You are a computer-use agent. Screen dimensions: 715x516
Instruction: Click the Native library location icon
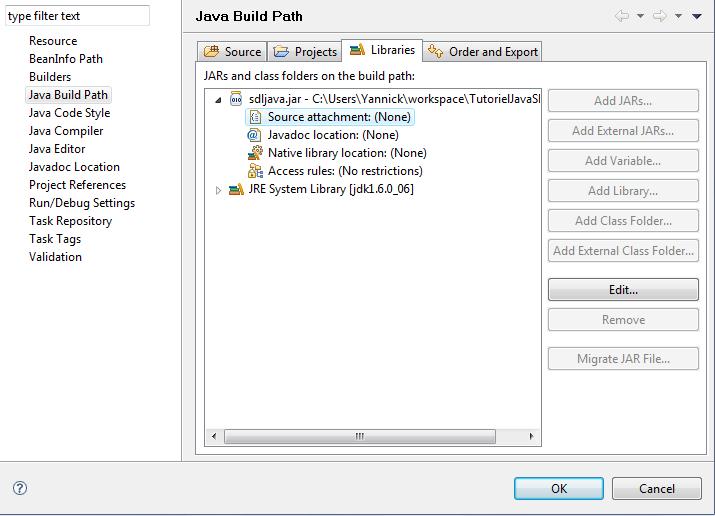pyautogui.click(x=255, y=153)
